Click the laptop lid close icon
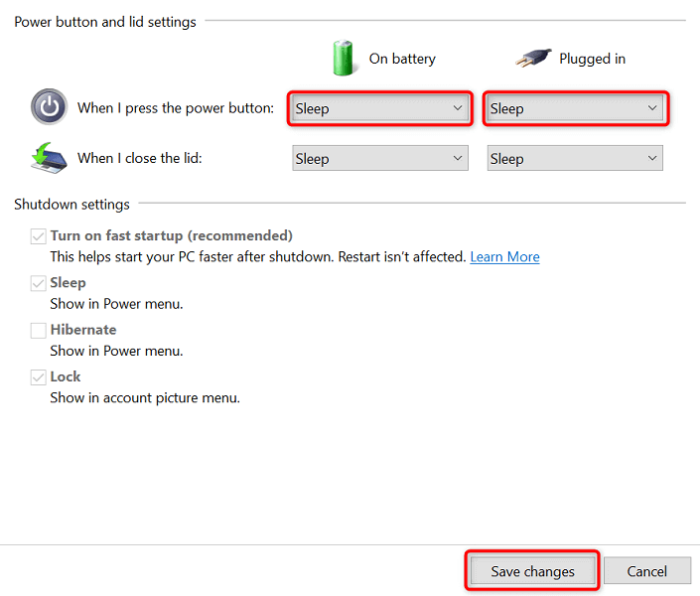700x596 pixels. [48, 158]
